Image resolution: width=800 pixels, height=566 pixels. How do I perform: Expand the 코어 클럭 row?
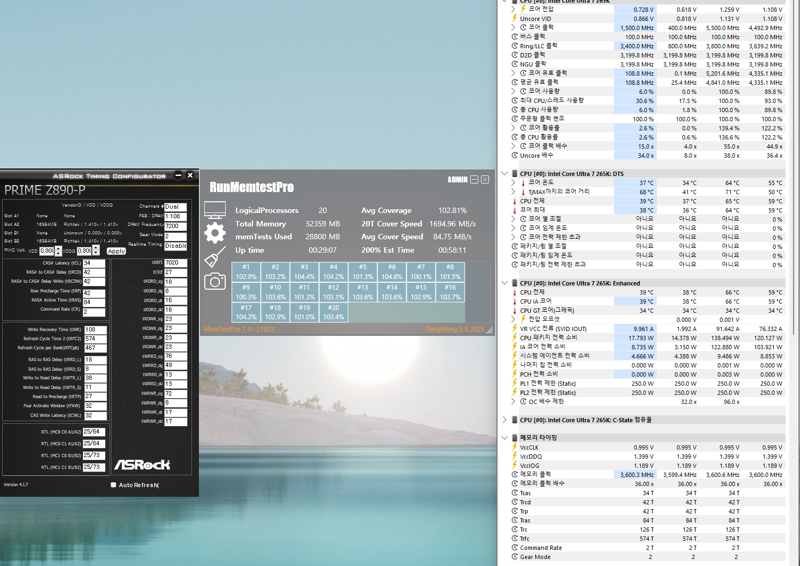click(513, 28)
